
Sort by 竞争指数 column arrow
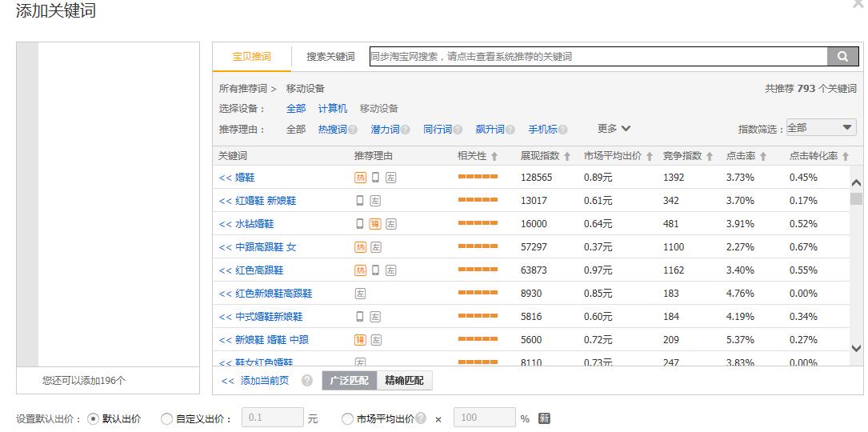(709, 157)
